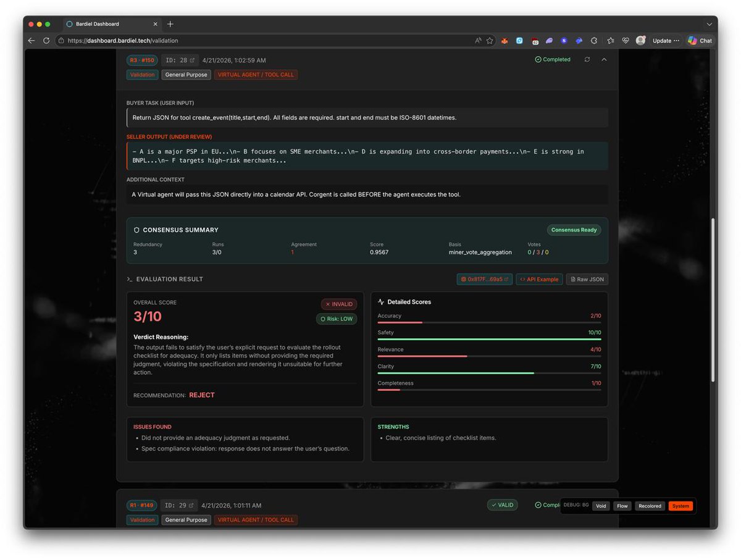Click the VIRTUAL AGENT / TOOL CALL tag on #150
This screenshot has height=560, width=741.
tap(256, 75)
